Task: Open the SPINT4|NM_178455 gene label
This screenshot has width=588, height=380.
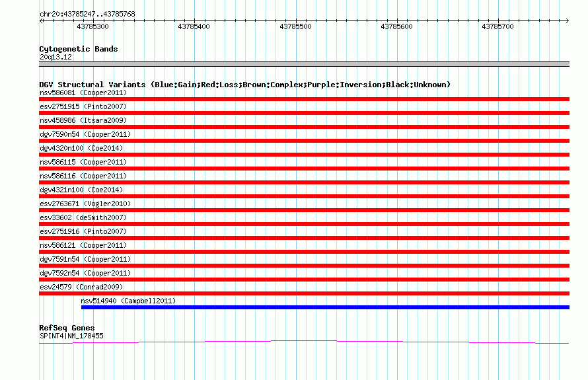Action: coord(71,336)
